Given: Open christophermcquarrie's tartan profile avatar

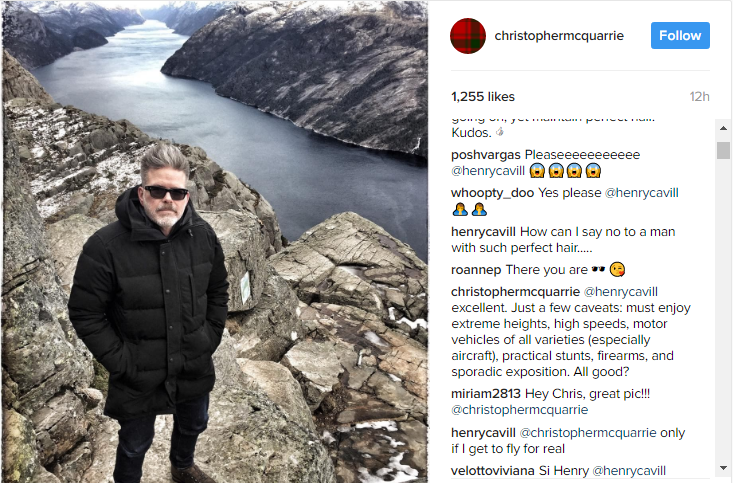Looking at the screenshot, I should pyautogui.click(x=468, y=36).
